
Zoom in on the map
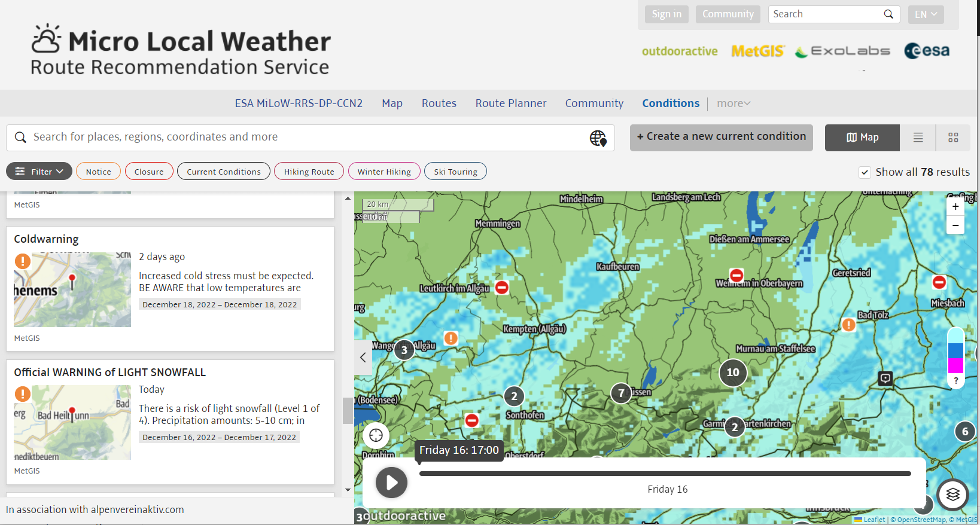pos(955,207)
